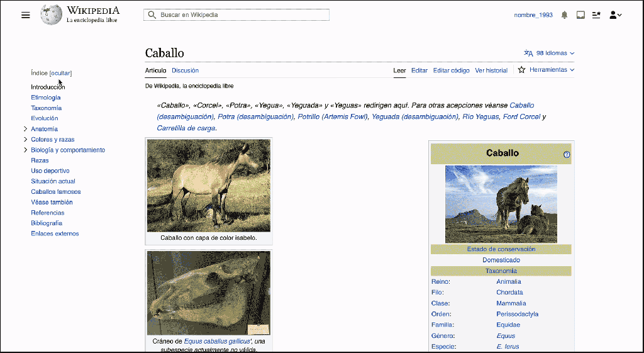Open the Mammalia link
This screenshot has height=353, width=644.
tap(511, 303)
